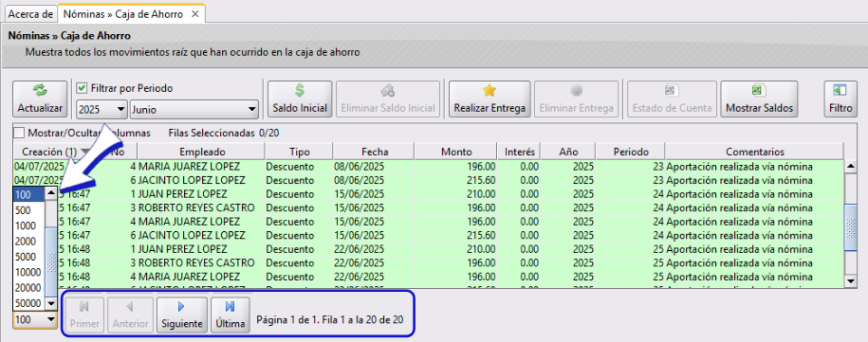
Task: Open the rows-per-page 100 combo box
Action: tap(35, 319)
